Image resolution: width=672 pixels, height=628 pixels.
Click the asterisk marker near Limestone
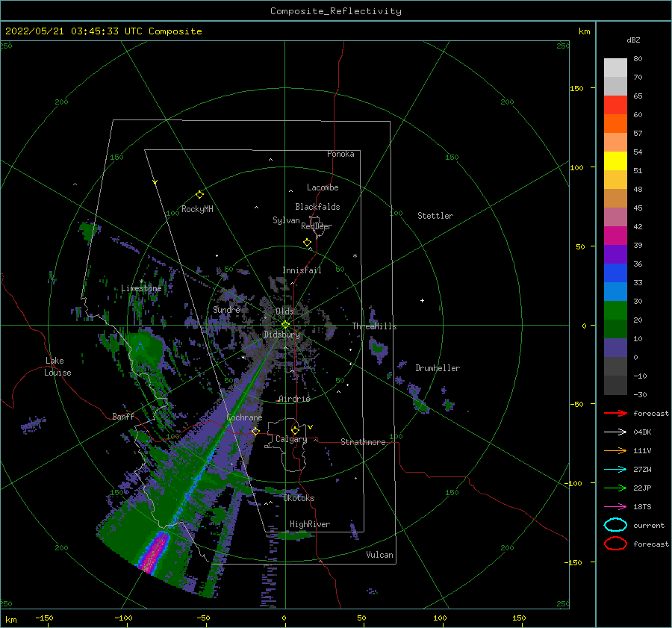(x=141, y=282)
